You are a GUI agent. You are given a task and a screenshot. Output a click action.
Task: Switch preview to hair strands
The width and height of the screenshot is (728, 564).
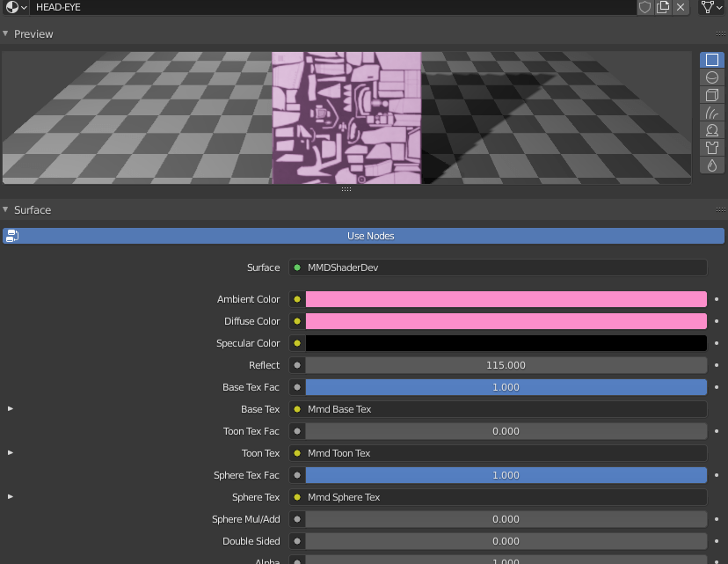(711, 113)
